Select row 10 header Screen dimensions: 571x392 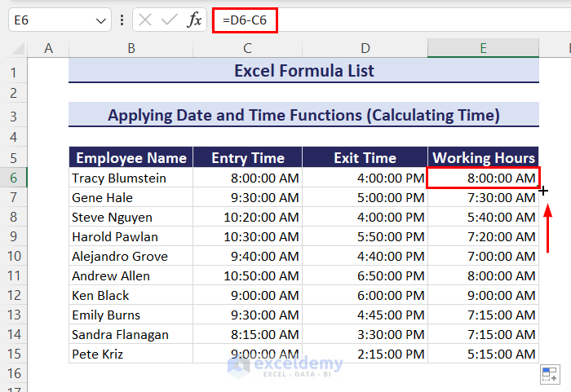pos(14,256)
